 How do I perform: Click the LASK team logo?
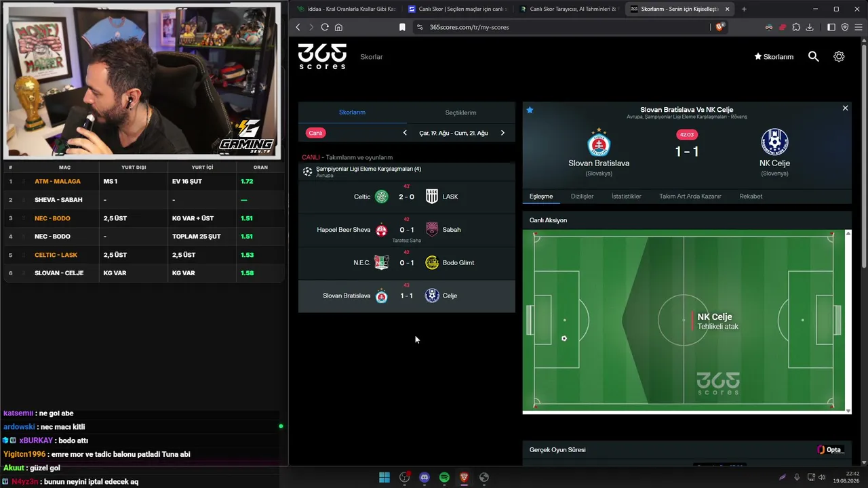pyautogui.click(x=432, y=197)
